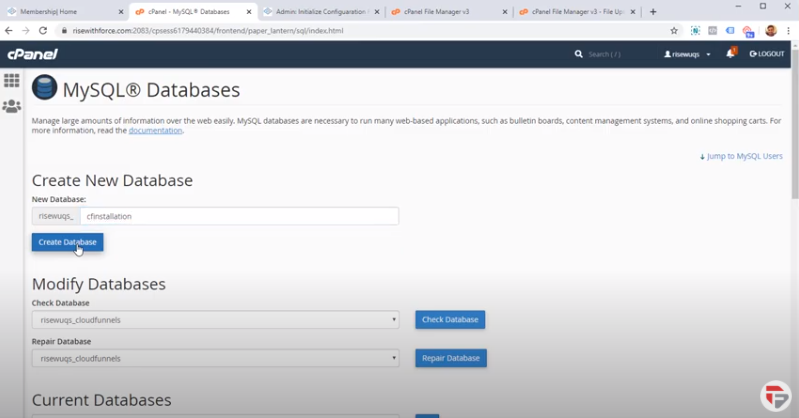The image size is (799, 418).
Task: Bookmark this page with star icon
Action: (674, 31)
